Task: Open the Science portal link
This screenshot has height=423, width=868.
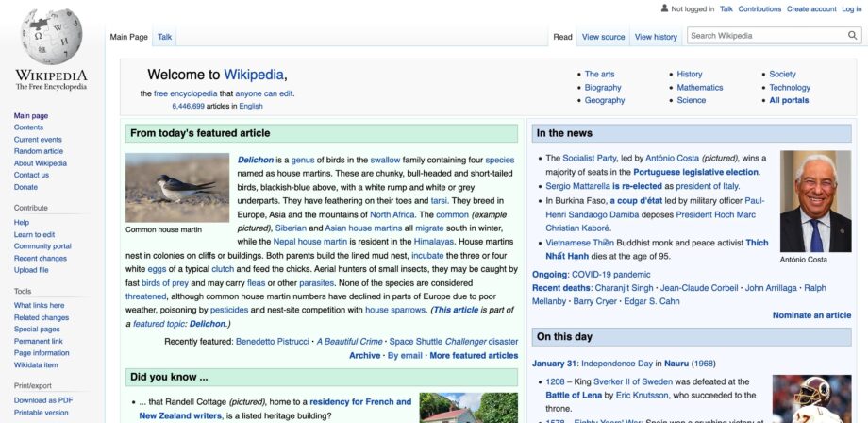Action: (x=692, y=100)
